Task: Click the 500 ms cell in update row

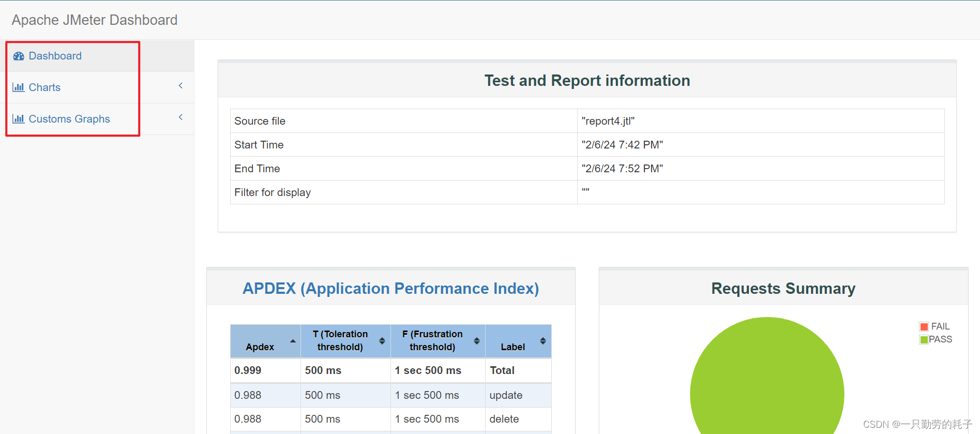Action: point(322,395)
